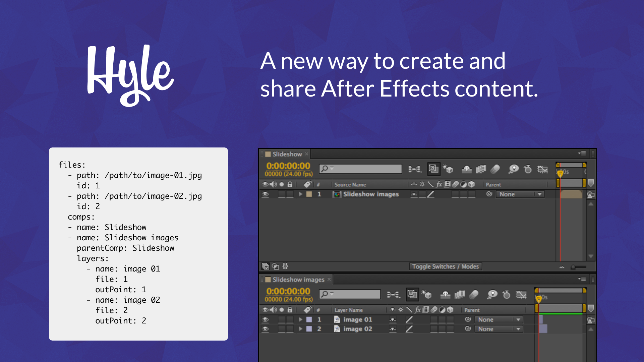Screen dimensions: 644x362
Task: Switch to the Slideshow images timeline tab
Action: pos(298,280)
